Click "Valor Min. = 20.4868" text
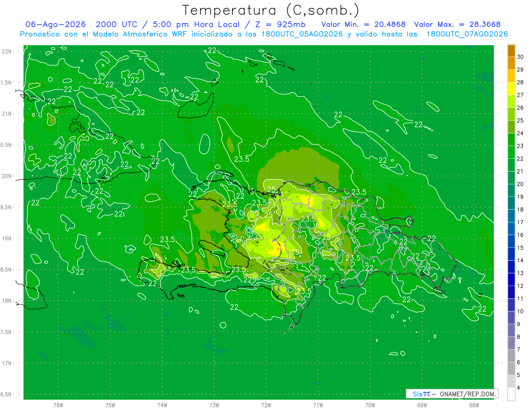 364,24
